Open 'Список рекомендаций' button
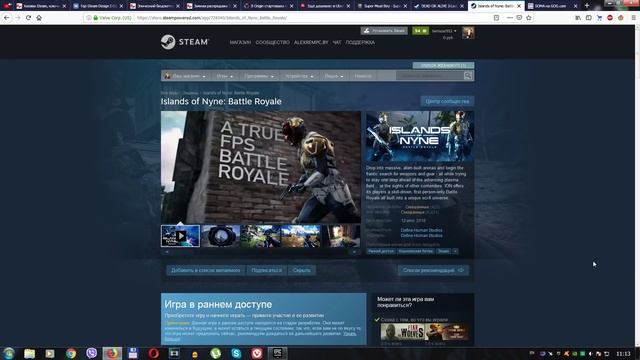This screenshot has width=640, height=360. click(433, 270)
